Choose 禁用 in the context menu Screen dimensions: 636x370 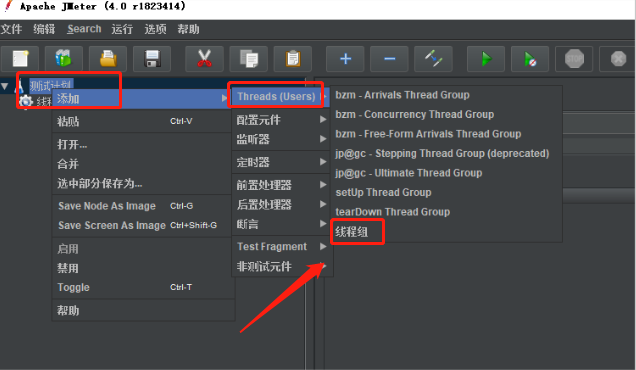[x=142, y=268]
